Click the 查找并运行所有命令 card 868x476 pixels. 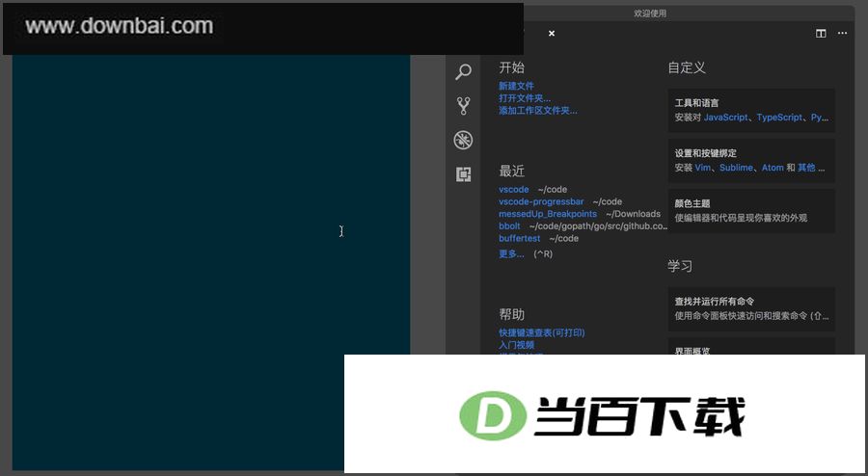[751, 309]
